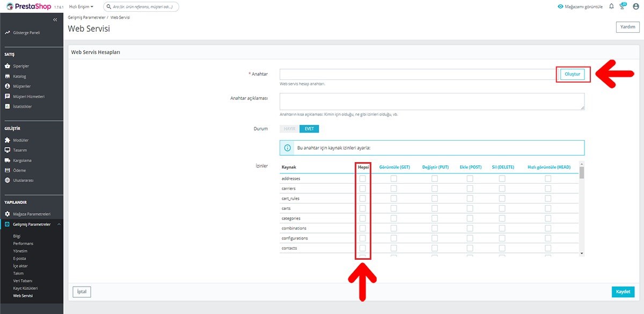Click the Müşteriler person icon
Image resolution: width=644 pixels, height=314 pixels.
(x=8, y=86)
